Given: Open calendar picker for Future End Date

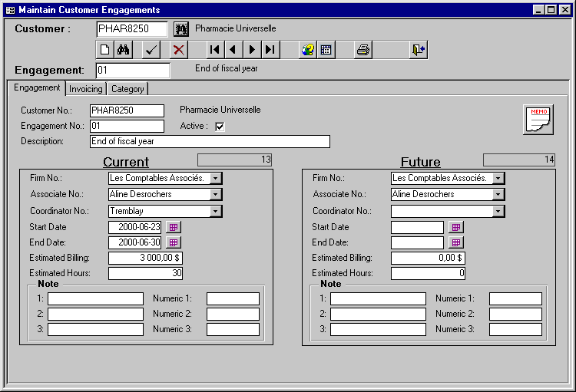Looking at the screenshot, I should pos(456,242).
